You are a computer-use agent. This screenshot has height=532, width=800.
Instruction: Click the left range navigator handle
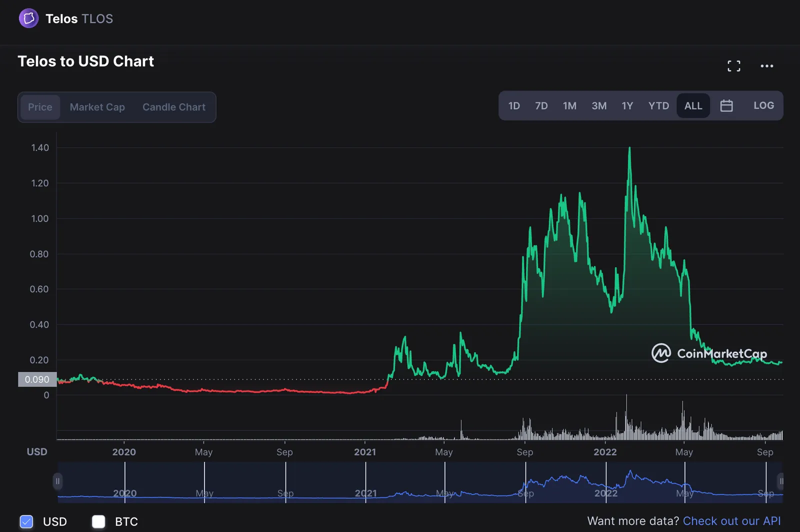(57, 481)
